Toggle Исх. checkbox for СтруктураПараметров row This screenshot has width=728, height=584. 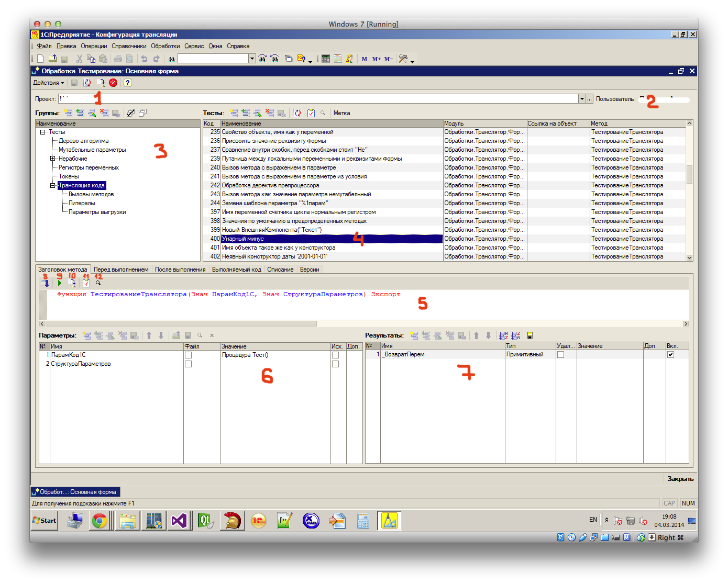click(x=336, y=364)
